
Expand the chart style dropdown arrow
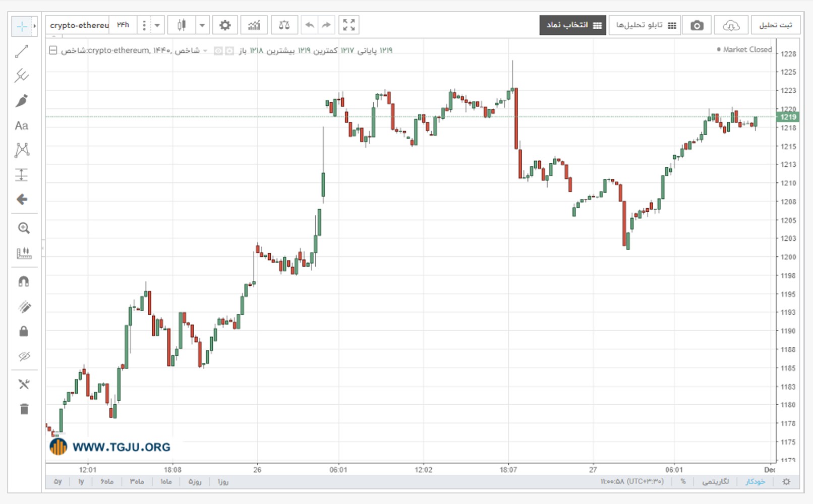click(x=202, y=25)
